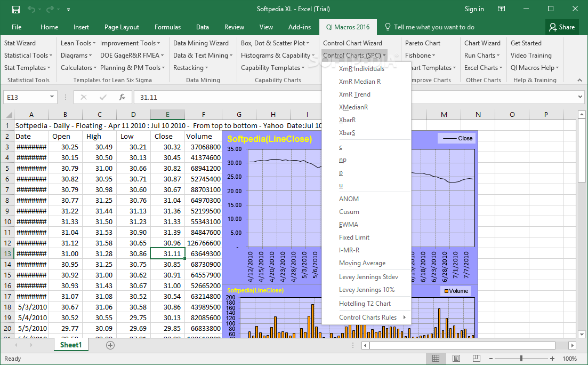Viewport: 588px width, 365px height.
Task: Open Customize Quick Access Toolbar arrow
Action: click(68, 10)
